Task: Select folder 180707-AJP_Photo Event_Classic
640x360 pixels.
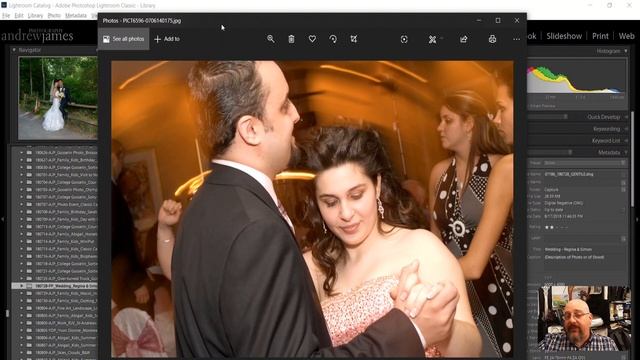Action: (x=66, y=204)
